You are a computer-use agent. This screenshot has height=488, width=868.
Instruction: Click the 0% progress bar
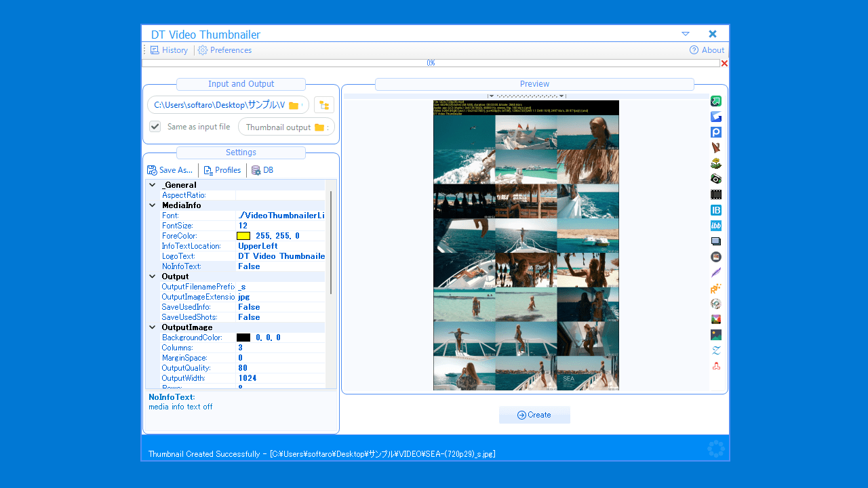(x=431, y=63)
